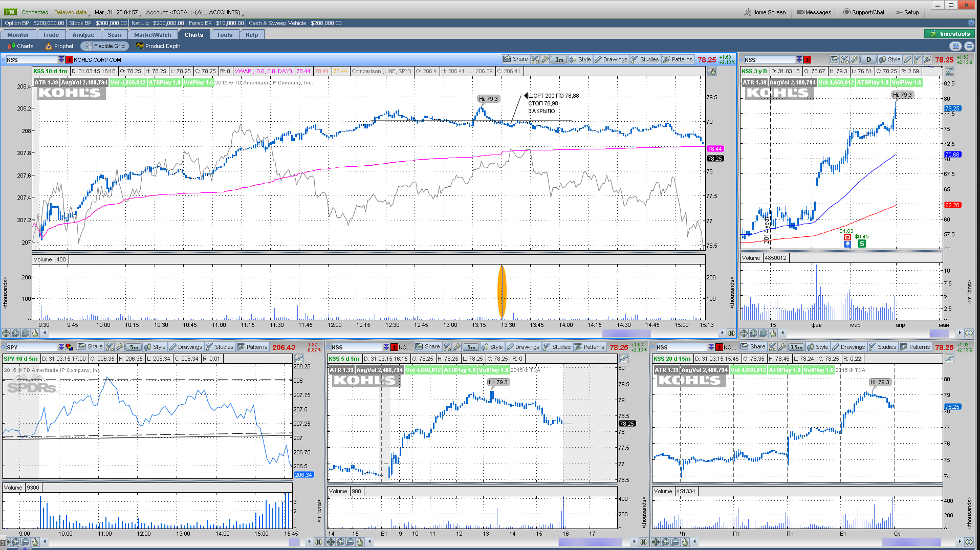
Task: Open Drawings menu on SPY chart
Action: coord(186,347)
